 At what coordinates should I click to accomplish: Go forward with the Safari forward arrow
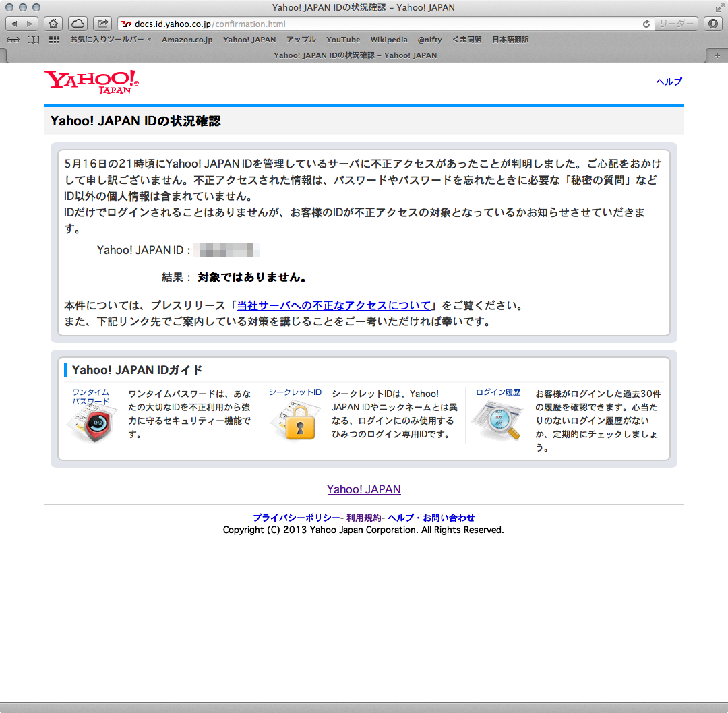click(30, 24)
